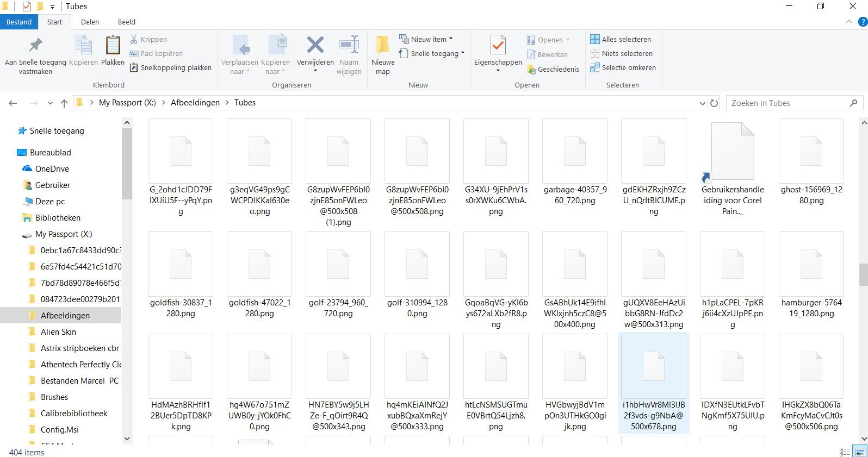Click Selectie omkeren to invert selection
868x457 pixels.
click(x=623, y=68)
